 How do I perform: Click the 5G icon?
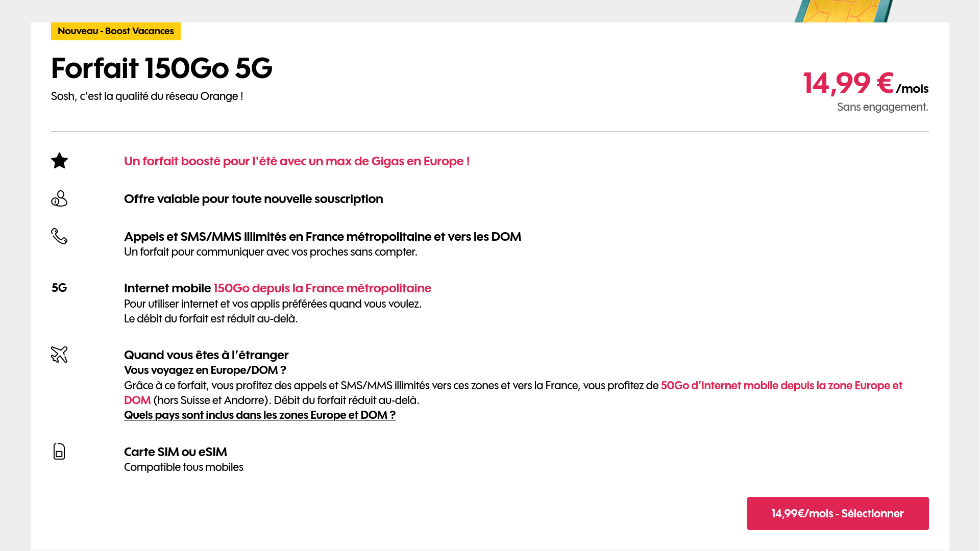pos(59,288)
